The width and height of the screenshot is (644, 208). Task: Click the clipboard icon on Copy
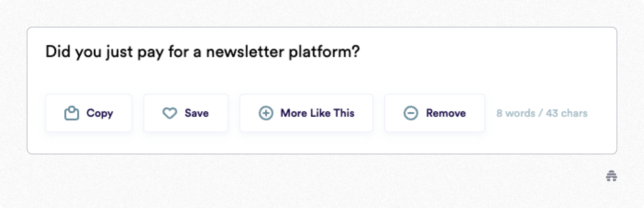(72, 114)
